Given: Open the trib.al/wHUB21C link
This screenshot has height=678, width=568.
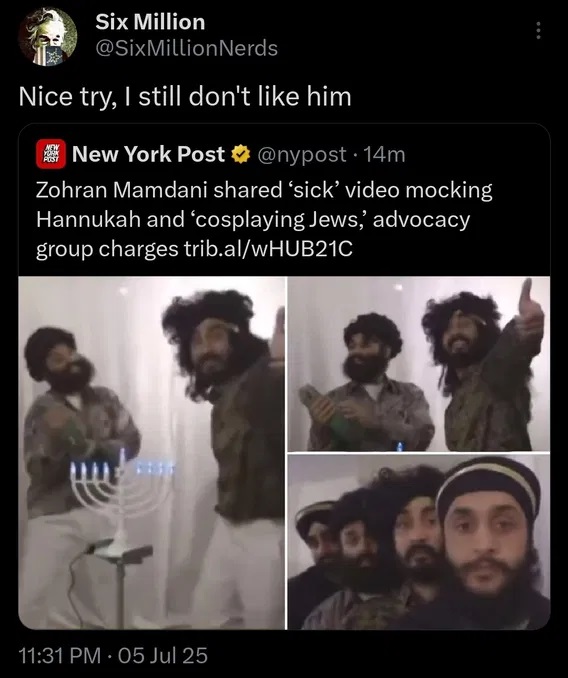Looking at the screenshot, I should pyautogui.click(x=268, y=249).
